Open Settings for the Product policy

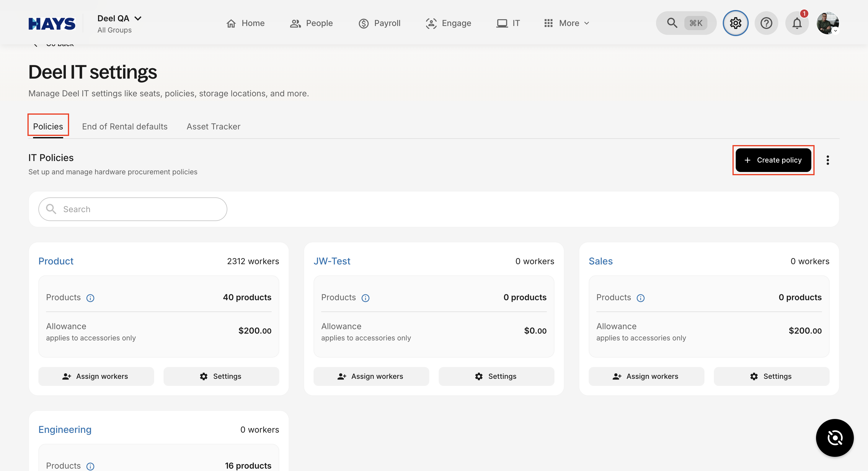[221, 376]
